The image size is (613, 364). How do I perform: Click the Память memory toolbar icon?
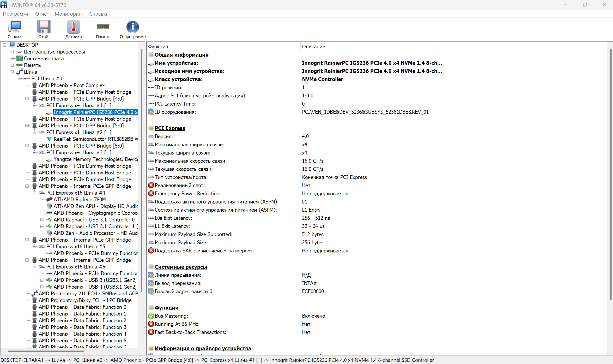click(103, 30)
